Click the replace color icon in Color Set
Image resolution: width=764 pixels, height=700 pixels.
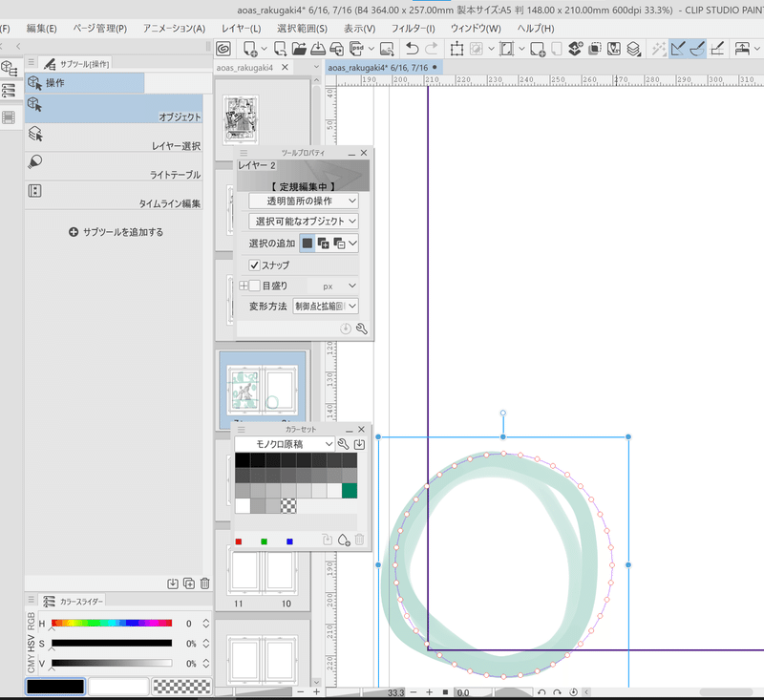[328, 540]
